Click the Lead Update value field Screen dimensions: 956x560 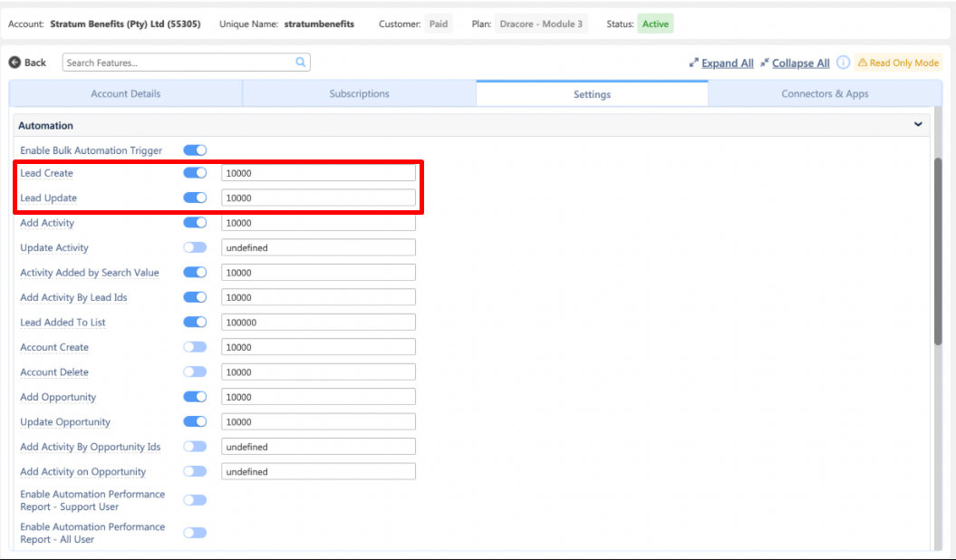pyautogui.click(x=318, y=198)
